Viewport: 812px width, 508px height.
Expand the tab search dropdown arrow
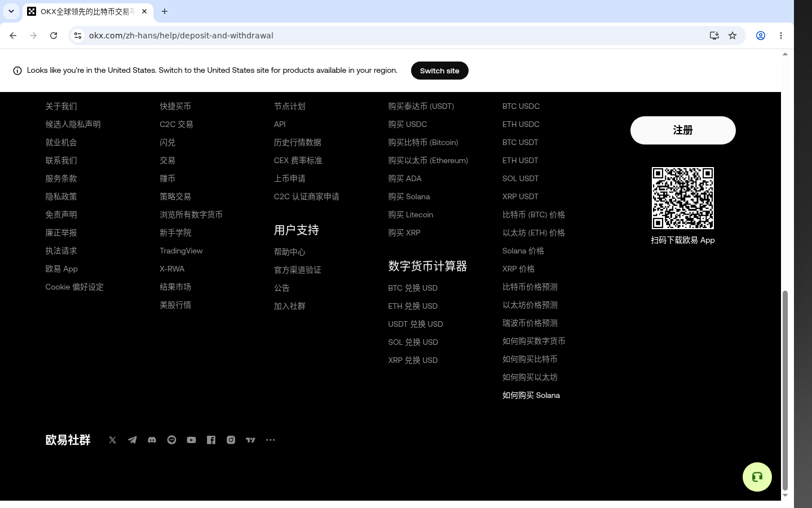pyautogui.click(x=11, y=11)
